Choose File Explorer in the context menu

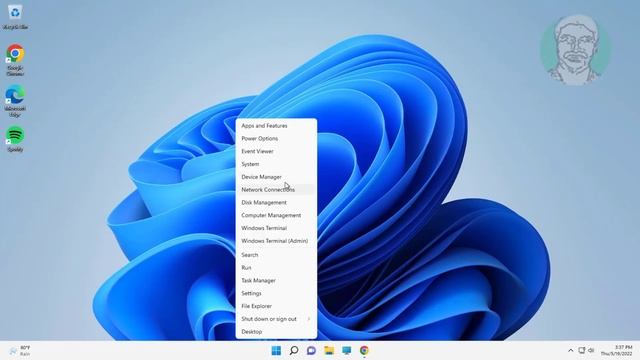pyautogui.click(x=276, y=306)
